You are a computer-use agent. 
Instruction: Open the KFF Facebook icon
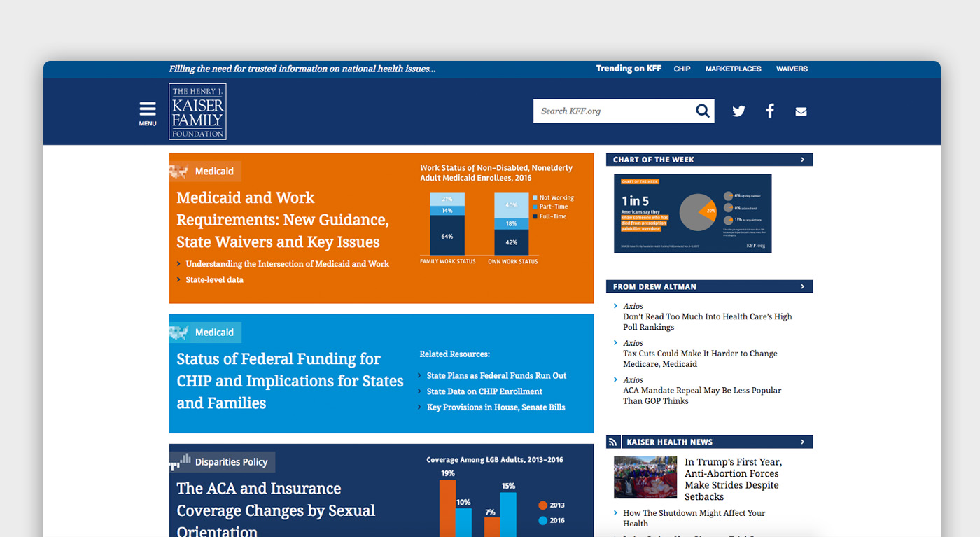[770, 111]
